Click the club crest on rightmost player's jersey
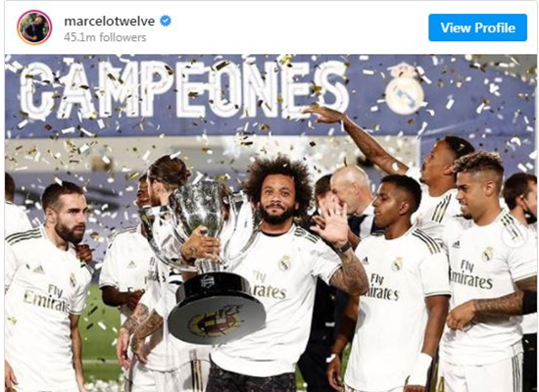Image resolution: width=539 pixels, height=392 pixels. pyautogui.click(x=487, y=255)
